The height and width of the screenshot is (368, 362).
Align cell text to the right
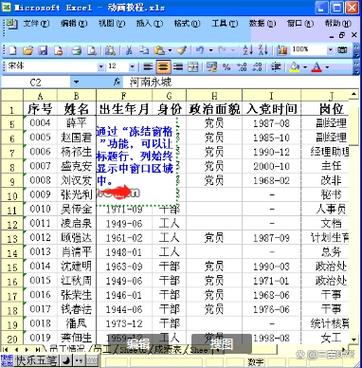point(178,67)
